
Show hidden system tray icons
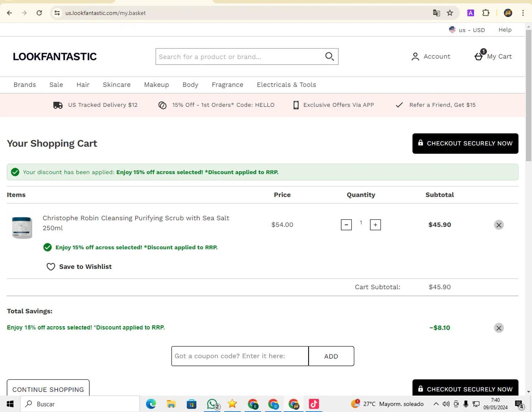[436, 404]
